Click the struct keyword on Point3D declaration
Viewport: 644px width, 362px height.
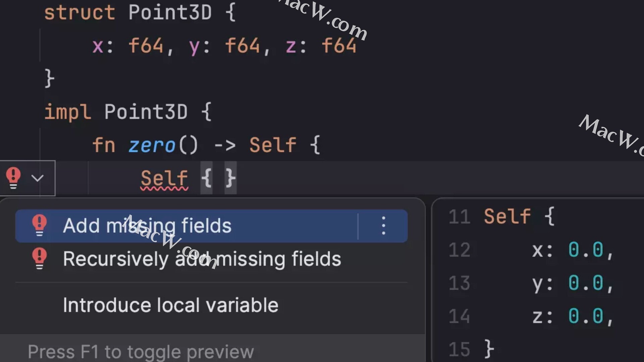click(80, 12)
